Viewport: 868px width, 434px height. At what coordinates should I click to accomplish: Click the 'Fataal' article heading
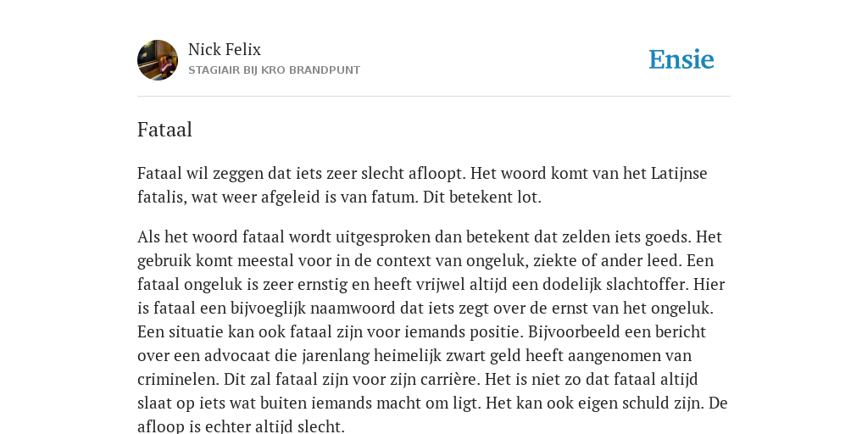tap(164, 130)
